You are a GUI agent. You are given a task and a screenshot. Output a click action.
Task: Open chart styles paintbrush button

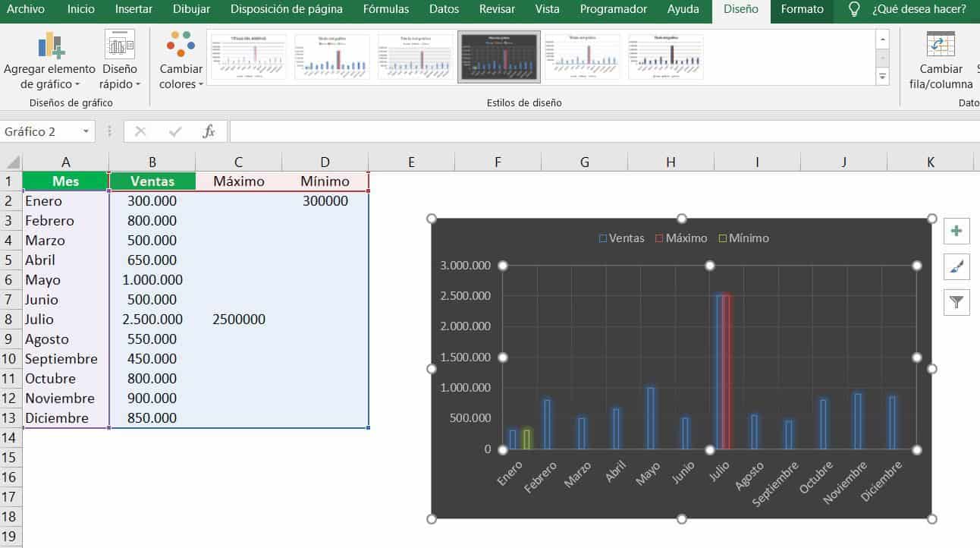click(956, 266)
